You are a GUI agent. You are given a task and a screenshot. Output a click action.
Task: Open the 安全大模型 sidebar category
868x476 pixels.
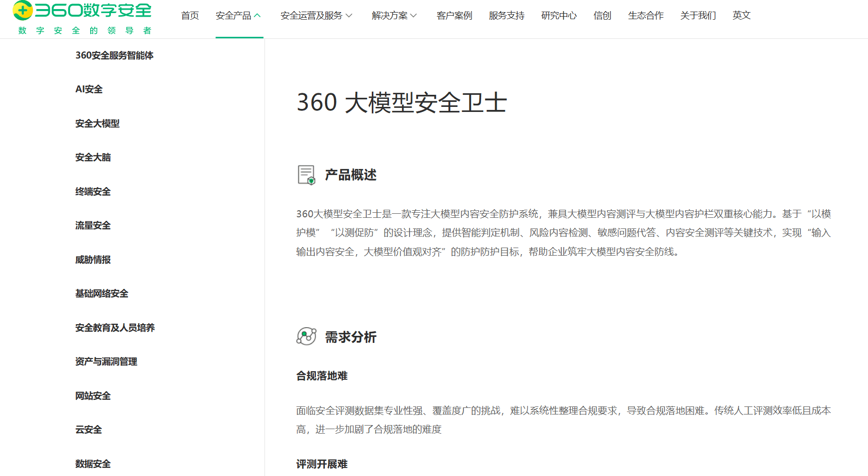[97, 124]
